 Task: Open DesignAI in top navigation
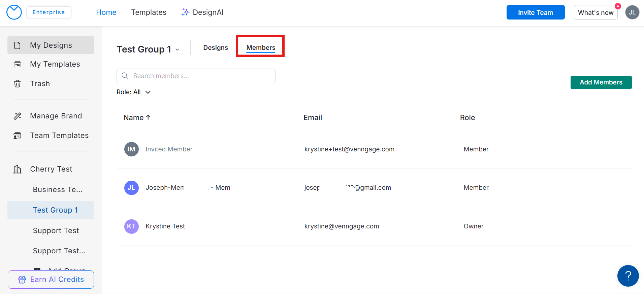[202, 12]
